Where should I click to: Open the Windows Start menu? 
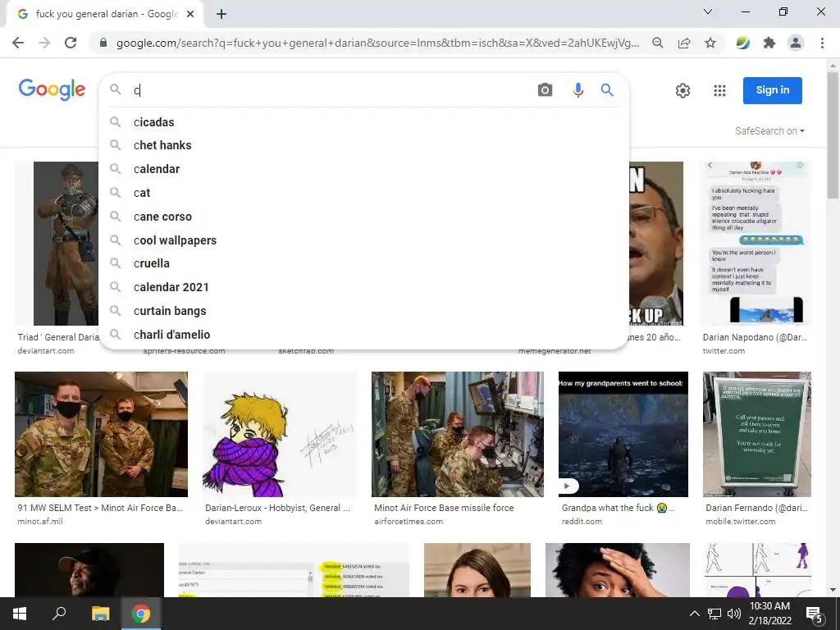point(20,614)
